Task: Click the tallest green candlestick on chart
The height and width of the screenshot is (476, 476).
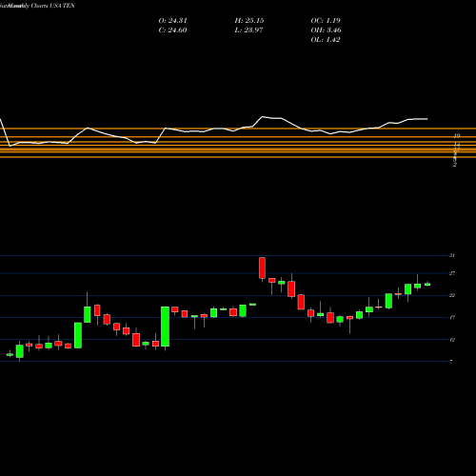Action: click(x=165, y=327)
